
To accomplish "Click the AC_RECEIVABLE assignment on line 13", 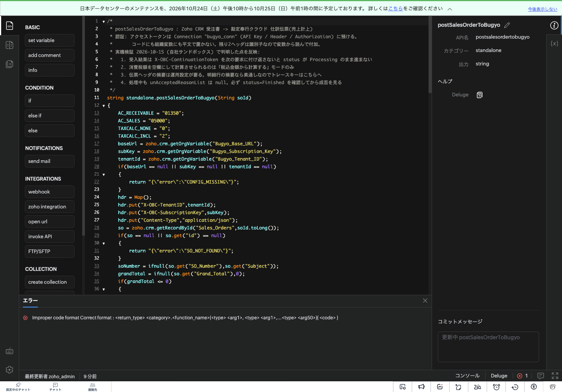I will (151, 113).
